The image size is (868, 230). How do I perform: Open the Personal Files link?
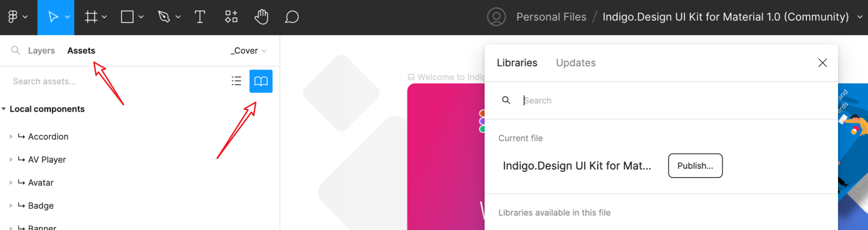point(551,17)
